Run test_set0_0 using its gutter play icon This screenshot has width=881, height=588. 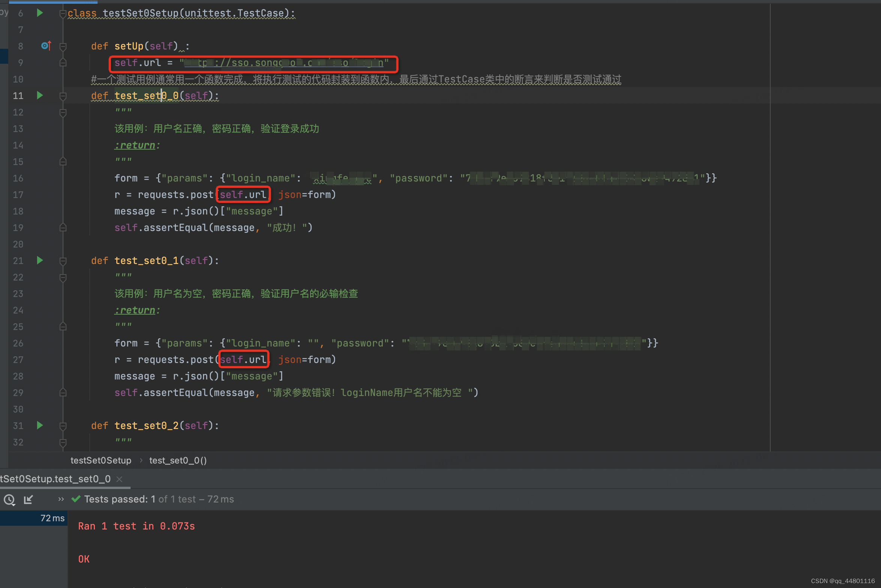(40, 96)
